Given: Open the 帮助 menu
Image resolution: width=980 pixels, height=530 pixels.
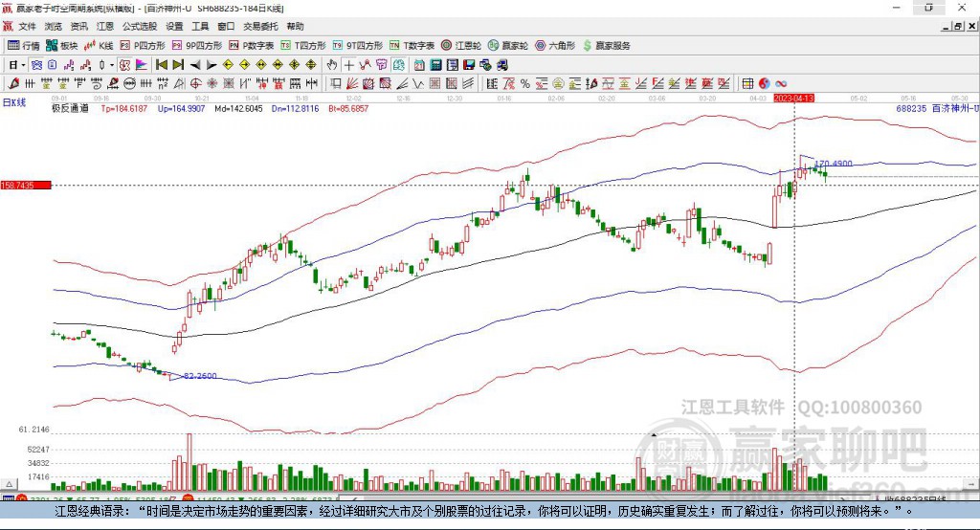Looking at the screenshot, I should point(295,26).
